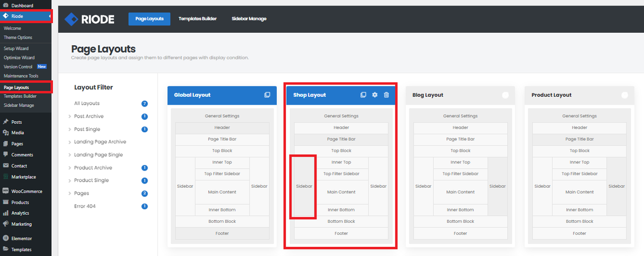Viewport: 644px width, 256px height.
Task: Expand Landing Page Single filter
Action: tap(69, 155)
